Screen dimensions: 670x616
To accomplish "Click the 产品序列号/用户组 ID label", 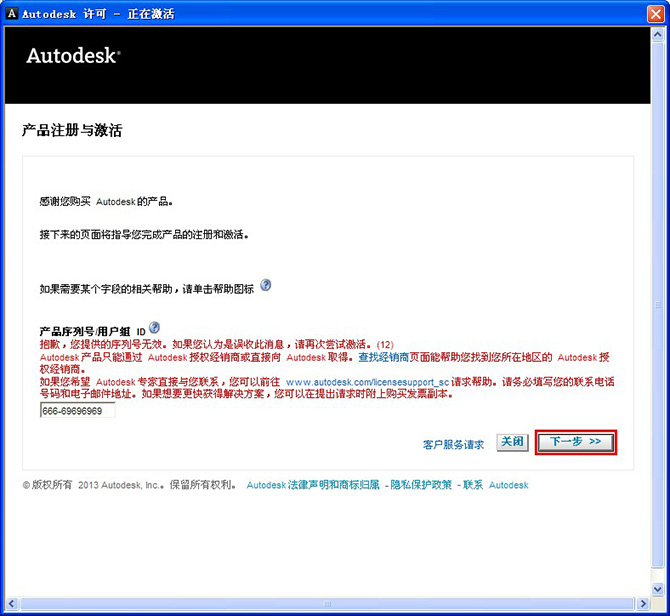I will coord(93,331).
